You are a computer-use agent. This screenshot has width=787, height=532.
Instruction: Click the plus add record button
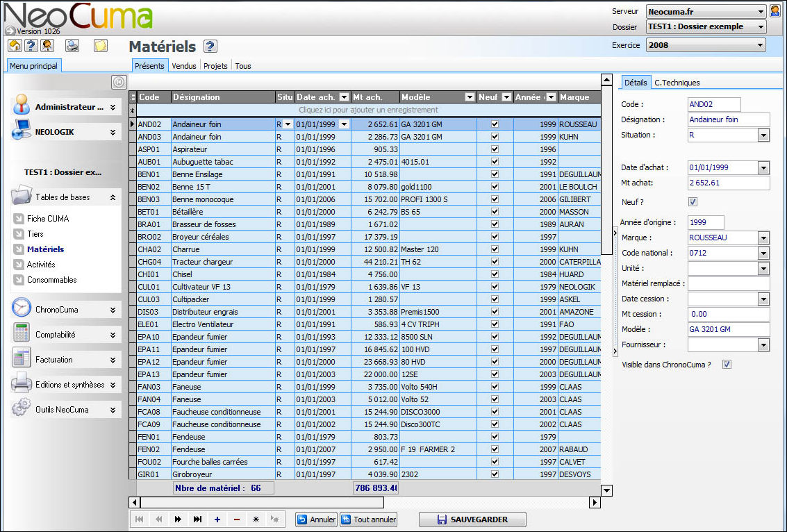coord(217,519)
